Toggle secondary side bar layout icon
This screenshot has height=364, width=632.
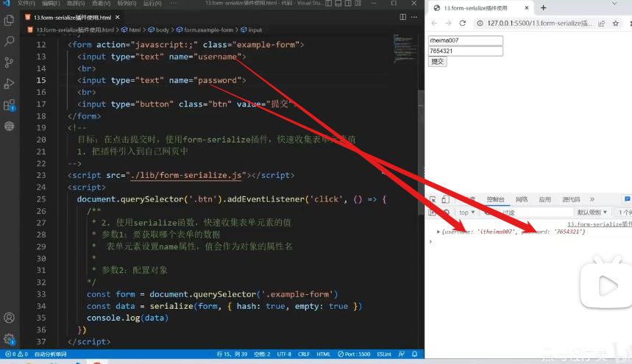[x=348, y=3]
